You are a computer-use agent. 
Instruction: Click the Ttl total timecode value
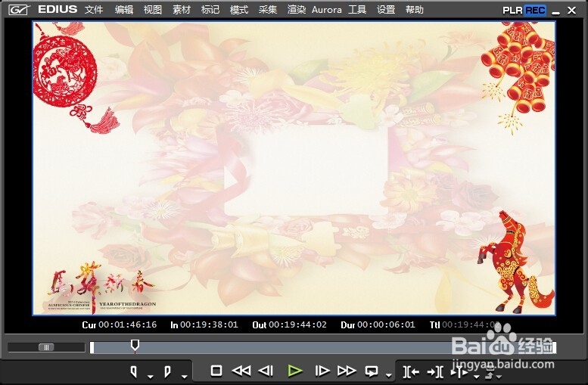[x=471, y=324]
